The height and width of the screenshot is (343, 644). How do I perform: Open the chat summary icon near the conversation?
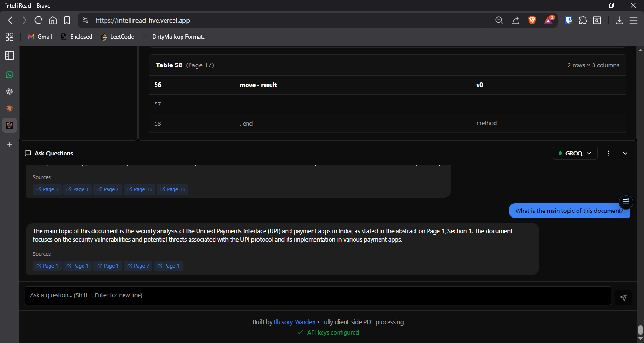click(x=626, y=202)
